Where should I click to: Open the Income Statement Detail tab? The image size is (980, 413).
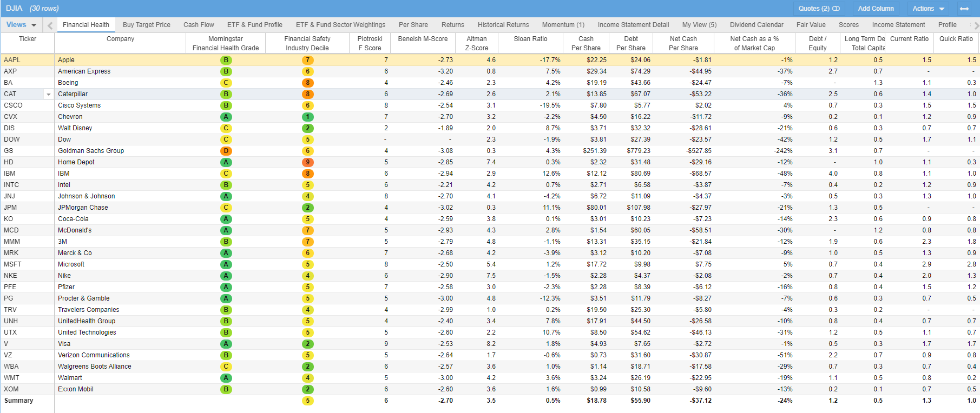pyautogui.click(x=633, y=25)
